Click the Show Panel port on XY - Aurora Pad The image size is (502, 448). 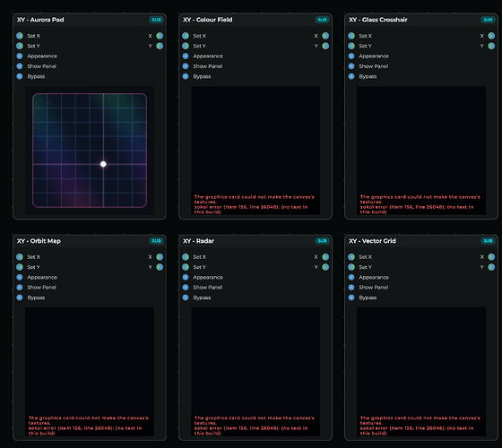click(20, 66)
